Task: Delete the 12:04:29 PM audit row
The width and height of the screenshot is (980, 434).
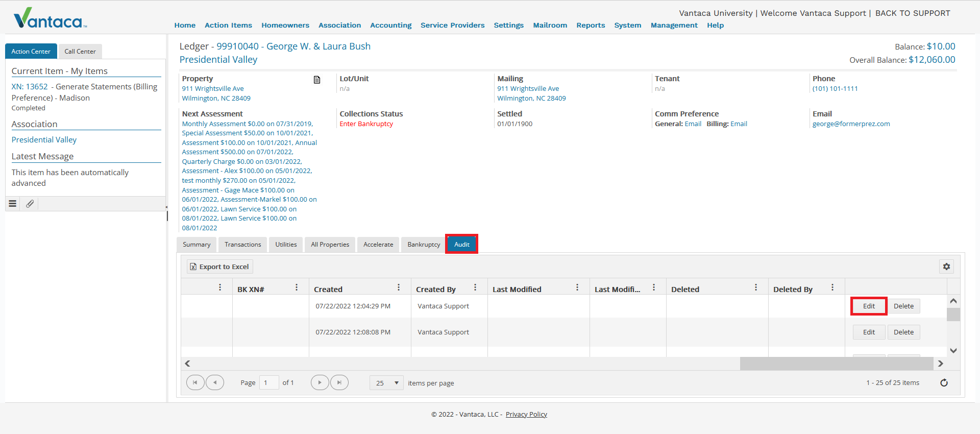Action: coord(903,306)
